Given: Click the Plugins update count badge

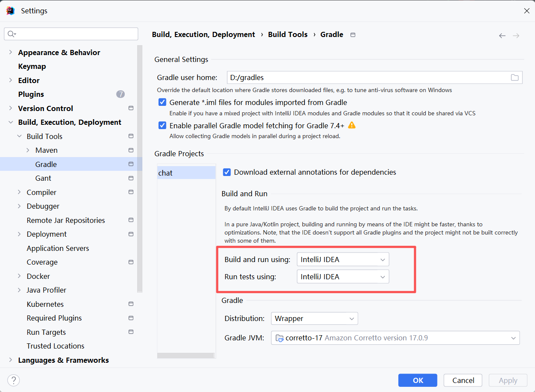Looking at the screenshot, I should coord(120,94).
